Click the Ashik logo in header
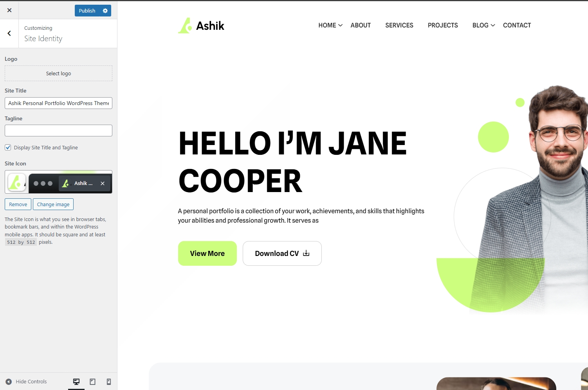588x390 pixels. click(x=201, y=25)
